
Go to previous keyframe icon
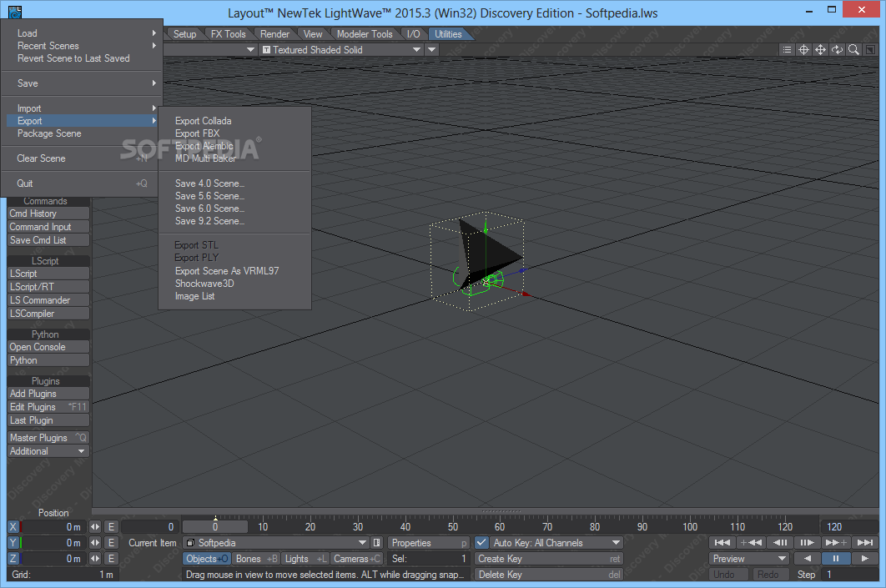pos(751,542)
